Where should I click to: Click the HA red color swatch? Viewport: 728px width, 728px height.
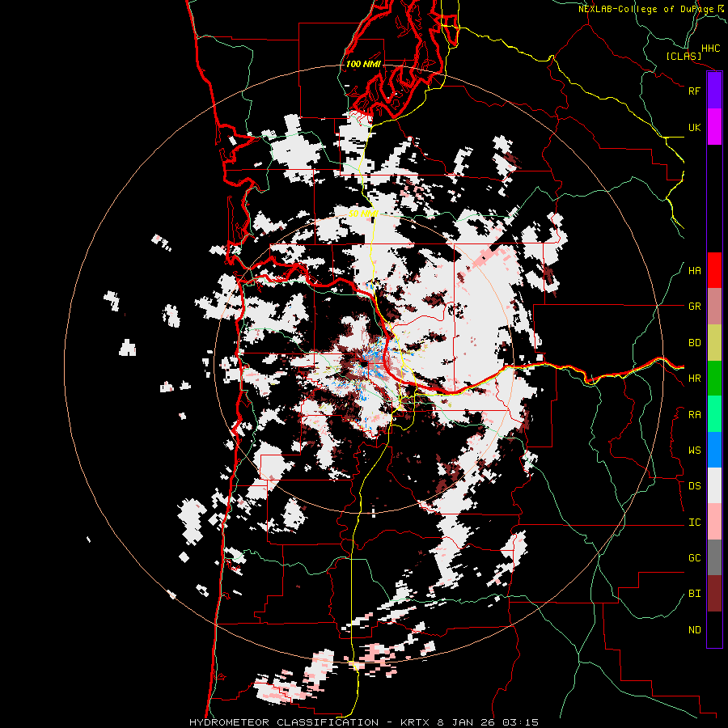(x=714, y=270)
